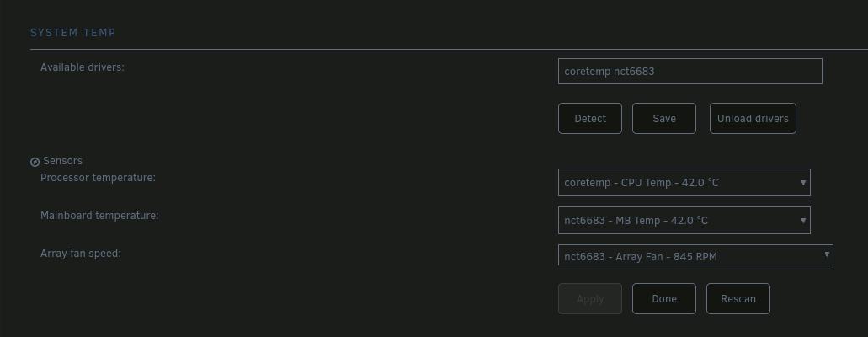This screenshot has height=337, width=868.
Task: Click the Sensors section icon
Action: 35,162
